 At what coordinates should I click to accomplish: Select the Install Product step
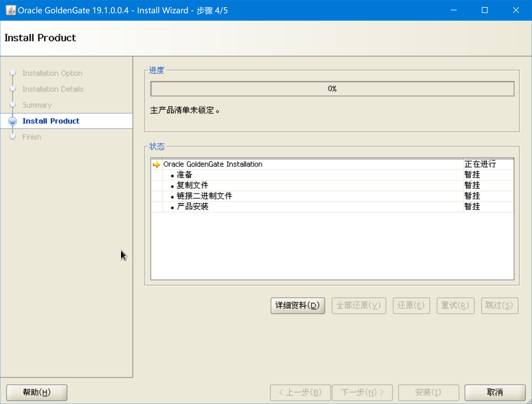tap(51, 121)
